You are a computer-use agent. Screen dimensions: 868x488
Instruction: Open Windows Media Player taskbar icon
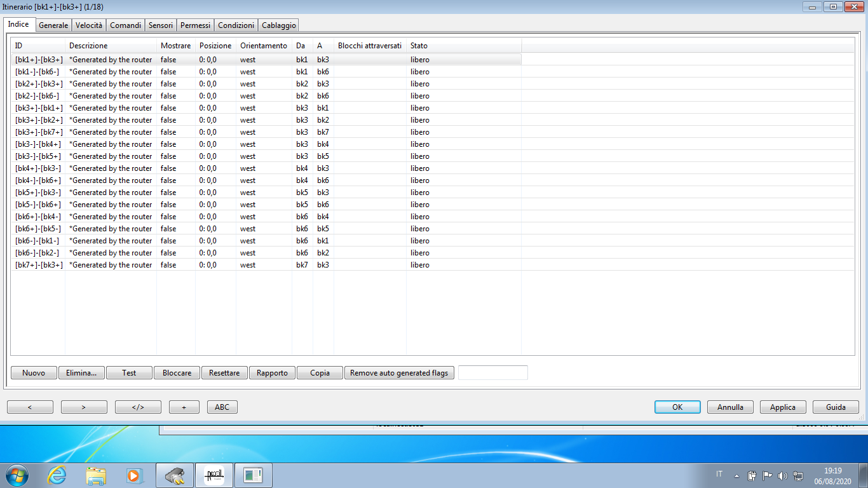pyautogui.click(x=134, y=475)
